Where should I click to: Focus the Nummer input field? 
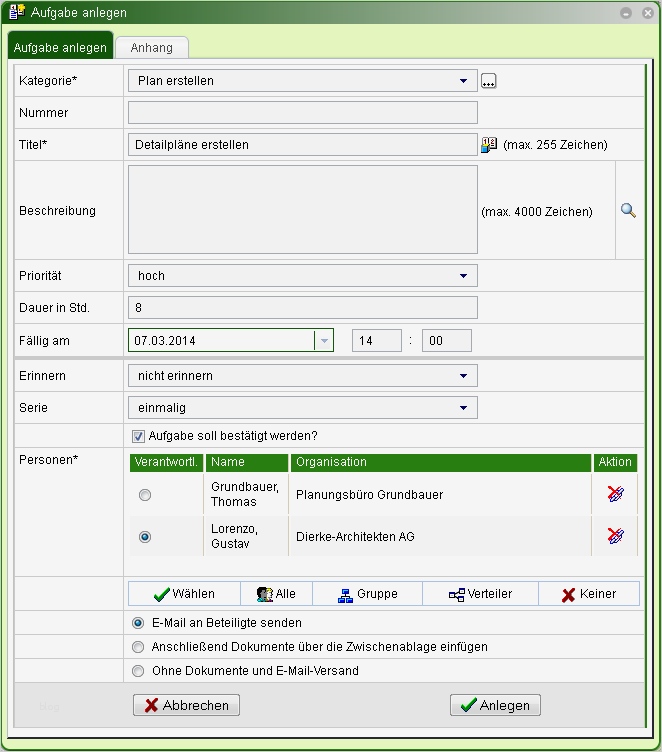303,113
